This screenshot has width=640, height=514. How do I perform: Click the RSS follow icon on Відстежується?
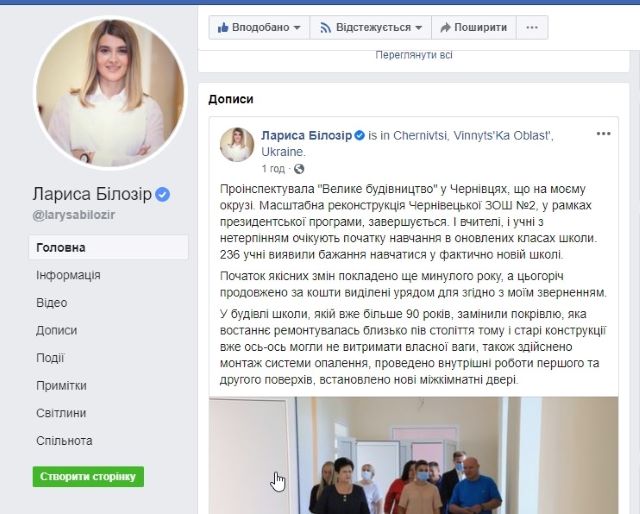pyautogui.click(x=325, y=28)
